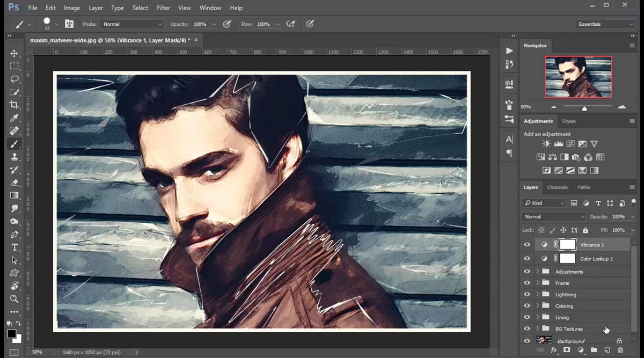Screen dimensions: 644x358
Task: Select the History Brush tool
Action: click(14, 170)
